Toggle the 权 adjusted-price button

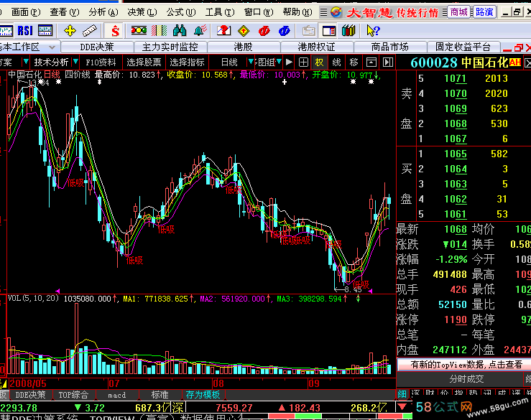(319, 62)
